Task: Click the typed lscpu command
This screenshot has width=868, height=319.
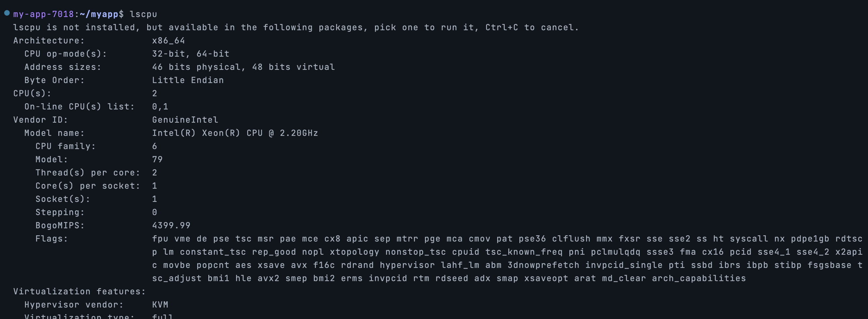Action: (143, 15)
